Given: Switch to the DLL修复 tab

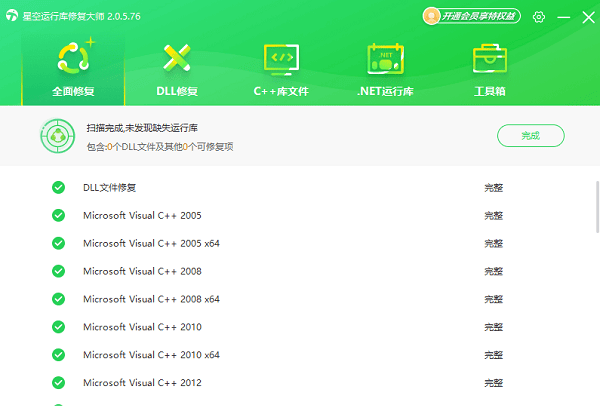Looking at the screenshot, I should pyautogui.click(x=178, y=68).
